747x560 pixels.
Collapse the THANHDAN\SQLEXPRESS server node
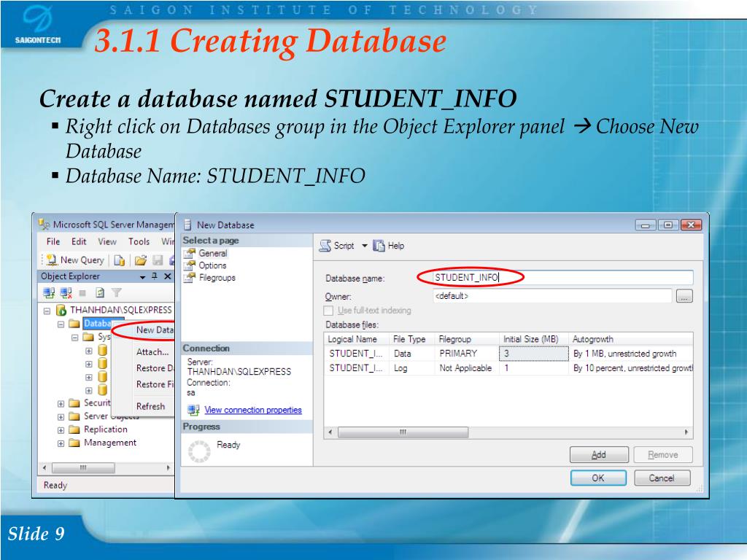(x=47, y=311)
